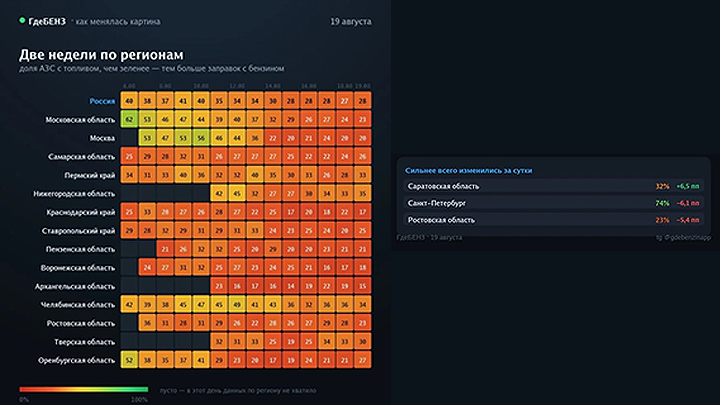
Task: Open the Санкт-Петербург row in changes panel
Action: [553, 203]
